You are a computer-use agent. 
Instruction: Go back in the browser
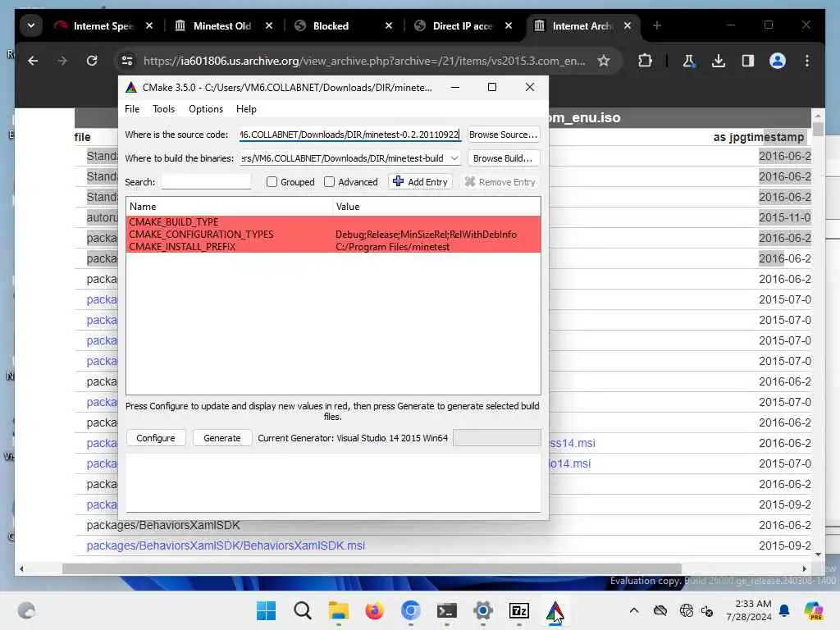(x=33, y=61)
